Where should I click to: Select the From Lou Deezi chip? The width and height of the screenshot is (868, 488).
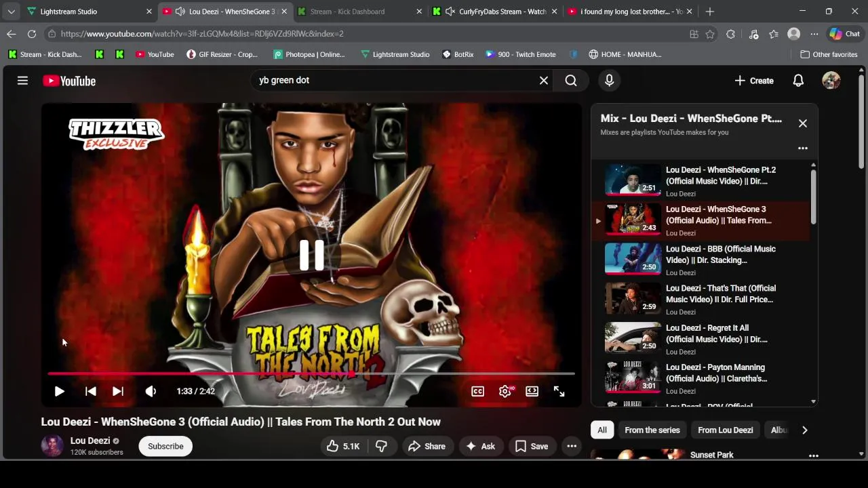point(725,430)
